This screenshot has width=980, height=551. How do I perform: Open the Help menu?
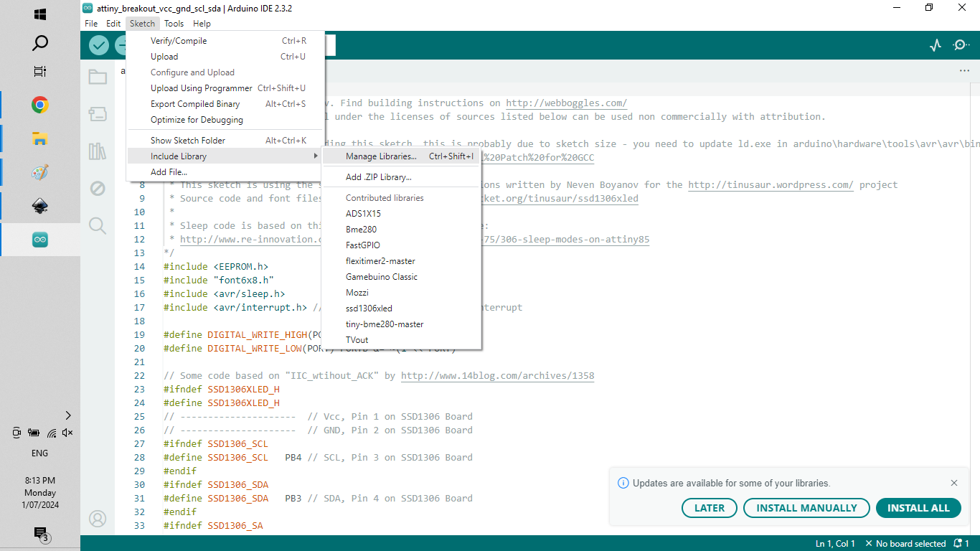click(202, 24)
